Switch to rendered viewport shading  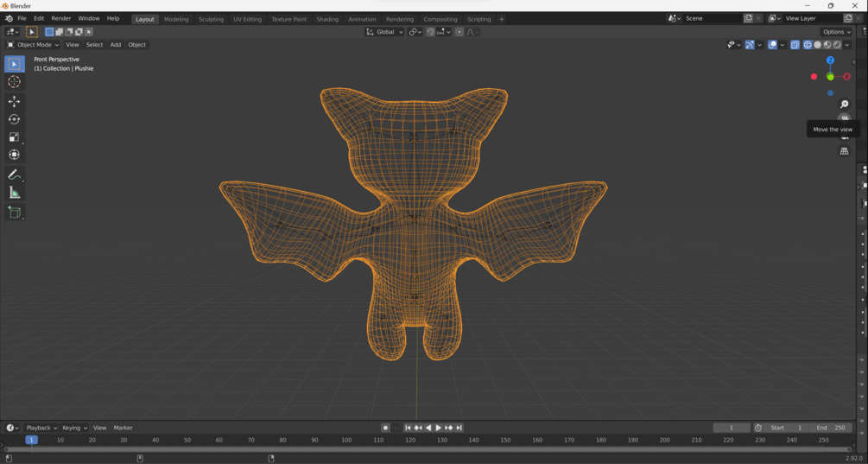pyautogui.click(x=838, y=45)
